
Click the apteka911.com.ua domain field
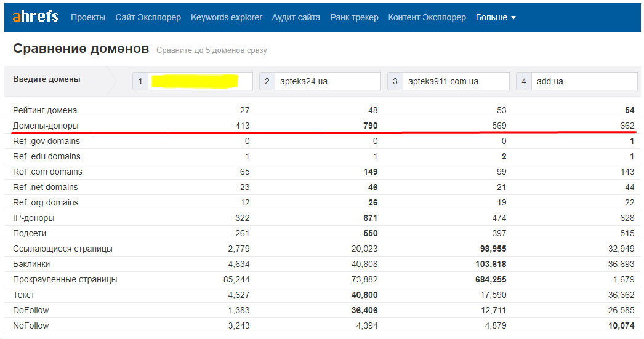pyautogui.click(x=456, y=81)
